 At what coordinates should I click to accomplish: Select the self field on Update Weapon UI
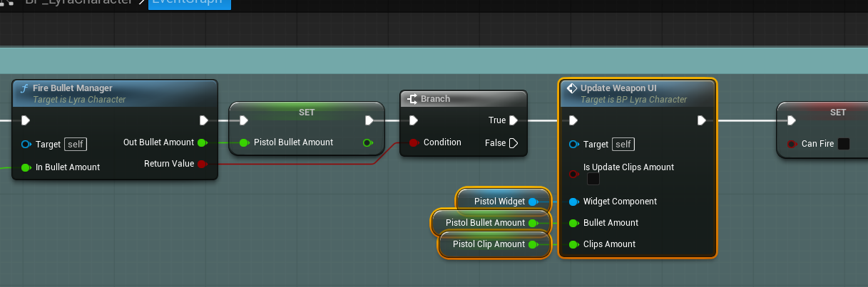pyautogui.click(x=623, y=145)
